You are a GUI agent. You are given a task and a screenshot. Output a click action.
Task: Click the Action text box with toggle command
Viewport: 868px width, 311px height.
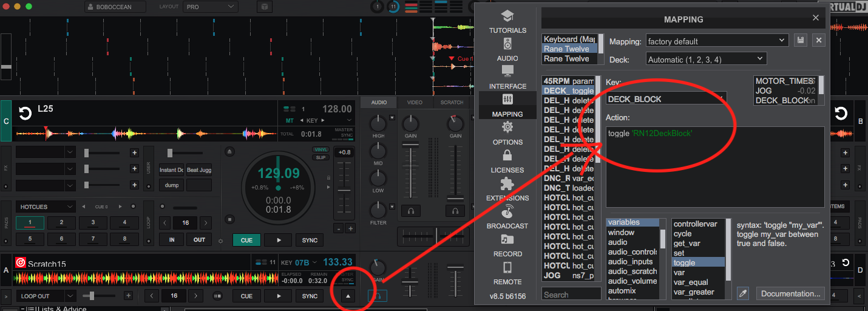pyautogui.click(x=714, y=166)
